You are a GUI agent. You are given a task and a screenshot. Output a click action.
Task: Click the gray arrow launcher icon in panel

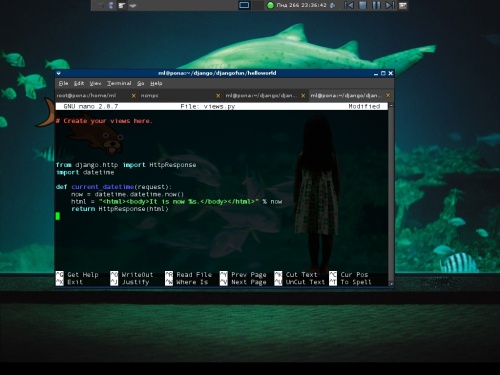133,6
